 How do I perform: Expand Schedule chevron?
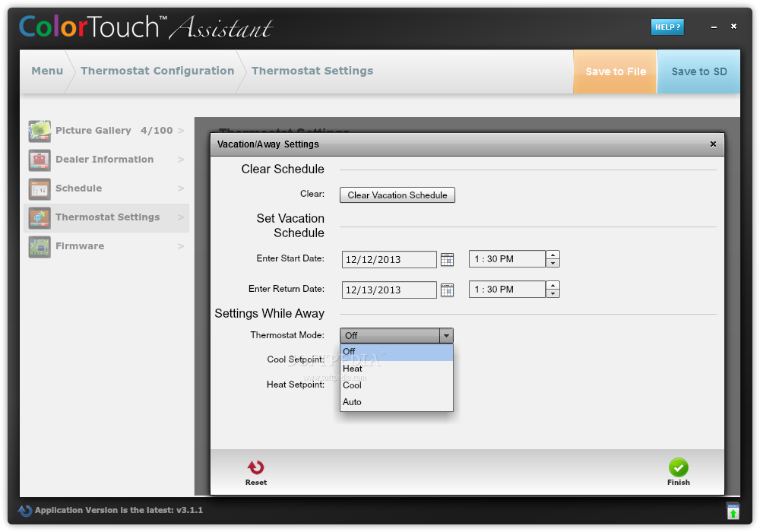(x=181, y=188)
